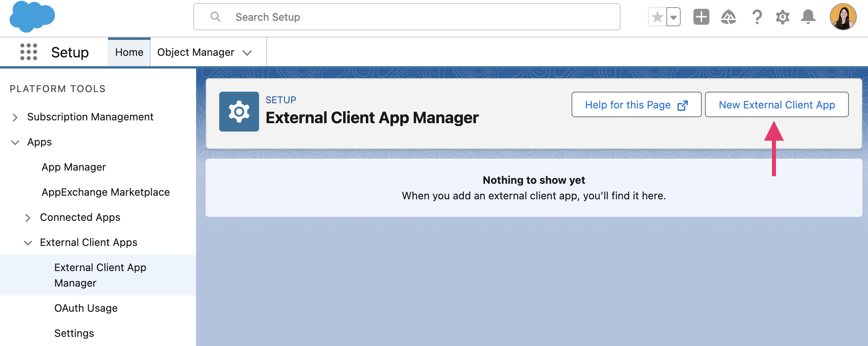
Task: Select External Client Apps in the sidebar
Action: point(88,242)
